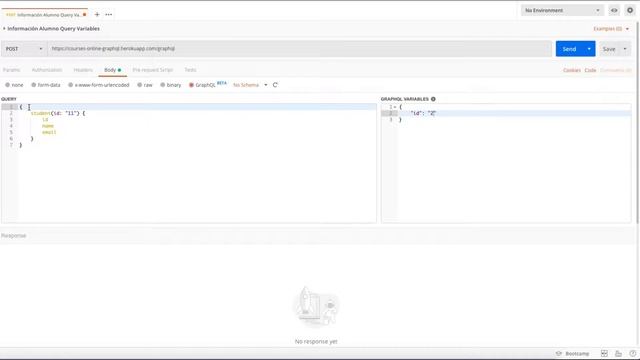Open keyboard shortcuts icon in status bar

coord(618,353)
